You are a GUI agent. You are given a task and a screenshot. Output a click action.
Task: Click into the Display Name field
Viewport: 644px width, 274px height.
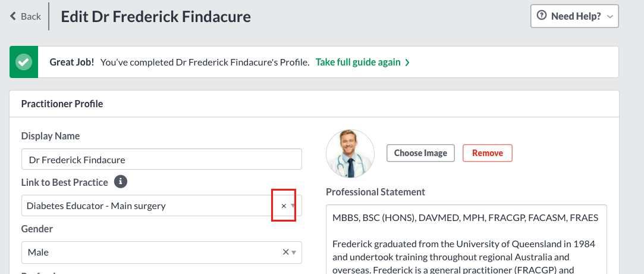162,159
